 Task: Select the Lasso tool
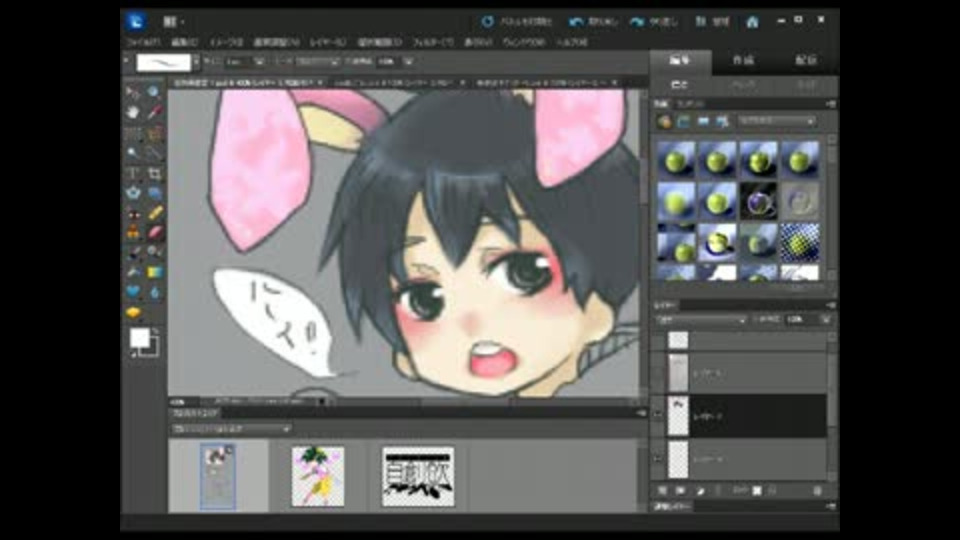click(x=154, y=132)
